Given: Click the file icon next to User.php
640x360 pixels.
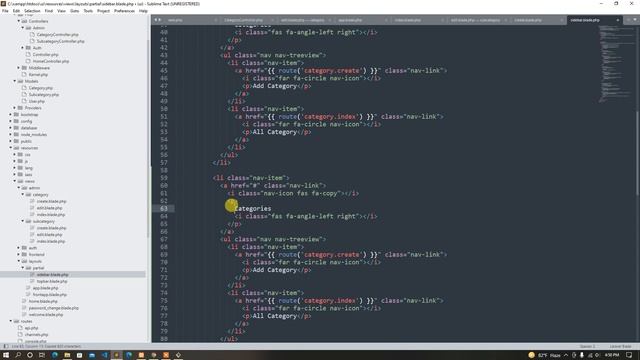Looking at the screenshot, I should (x=24, y=101).
